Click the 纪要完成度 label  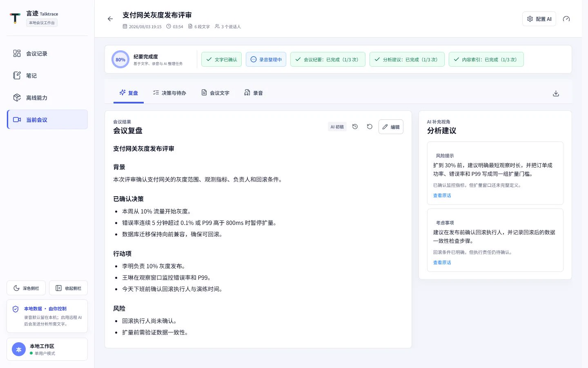(146, 57)
